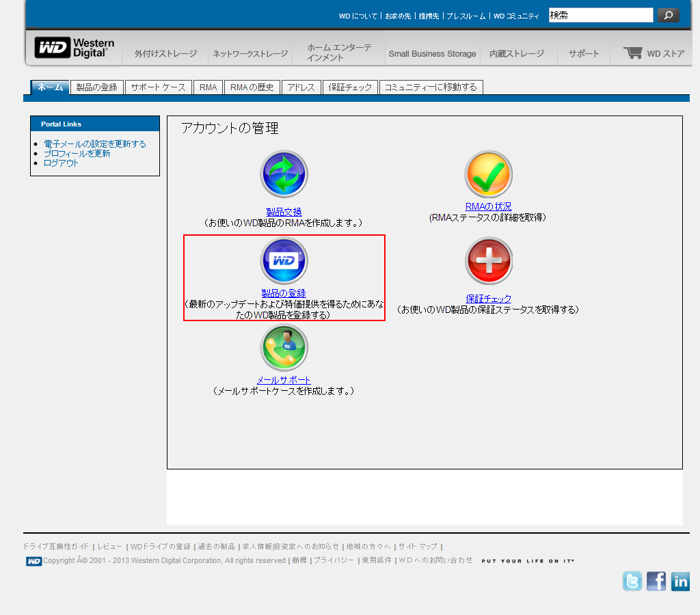Screen dimensions: 700x615
Task: Open the LinkedIn social icon
Action: pos(680,581)
